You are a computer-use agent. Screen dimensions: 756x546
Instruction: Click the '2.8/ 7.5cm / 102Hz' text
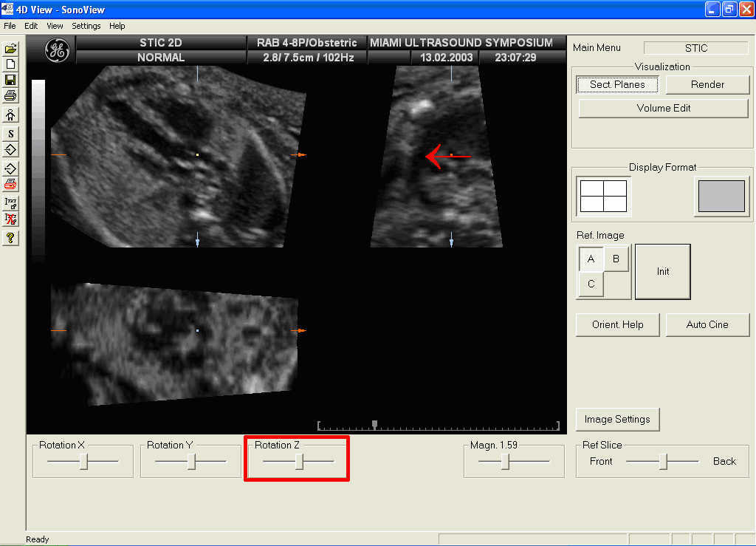pos(308,58)
